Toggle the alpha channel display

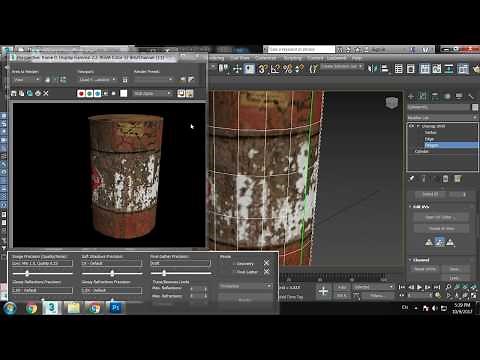click(106, 94)
